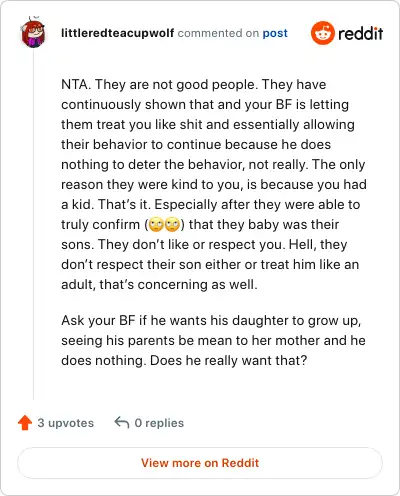The image size is (400, 496).
Task: Click the 'That's it.' sentence
Action: 124,204
